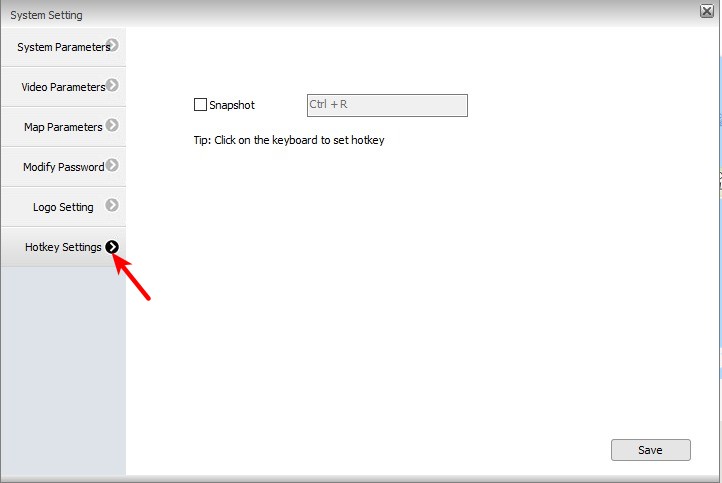Click the arrow icon beside Modify Password
The width and height of the screenshot is (722, 483).
[112, 166]
